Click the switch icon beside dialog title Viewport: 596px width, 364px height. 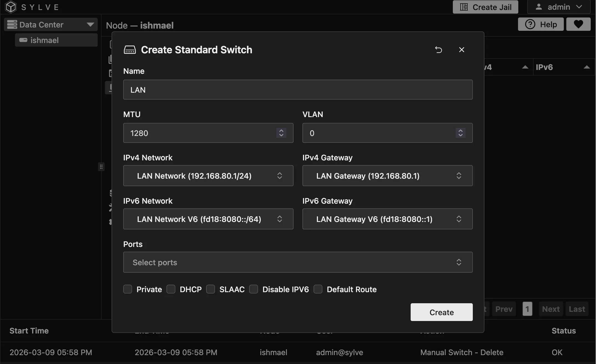(x=130, y=50)
